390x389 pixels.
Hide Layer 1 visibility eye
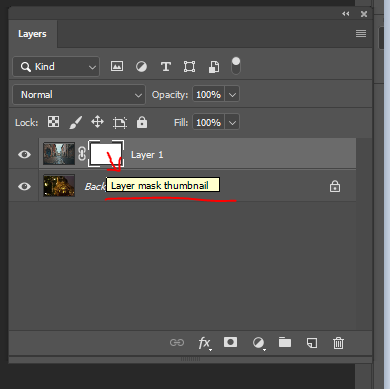pyautogui.click(x=24, y=154)
